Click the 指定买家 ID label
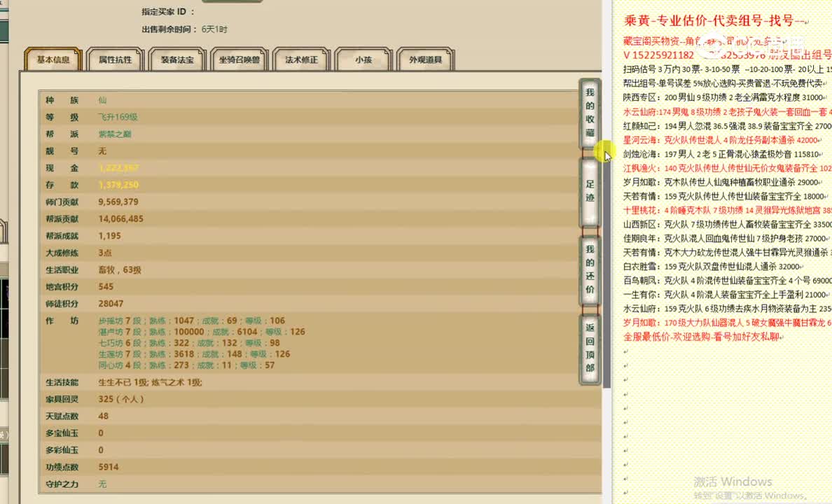Image resolution: width=832 pixels, height=504 pixels. point(167,12)
